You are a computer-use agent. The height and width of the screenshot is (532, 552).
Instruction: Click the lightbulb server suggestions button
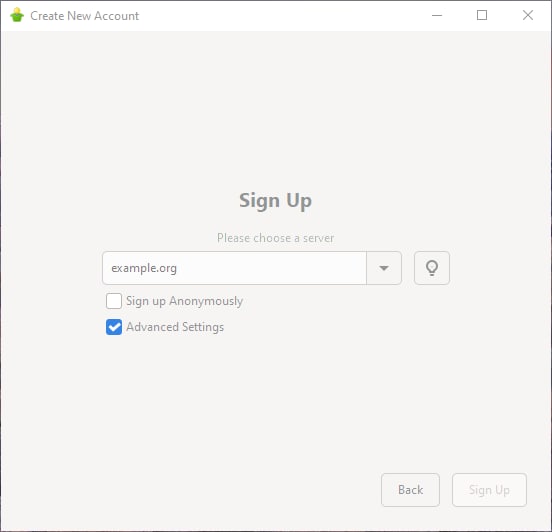point(432,268)
